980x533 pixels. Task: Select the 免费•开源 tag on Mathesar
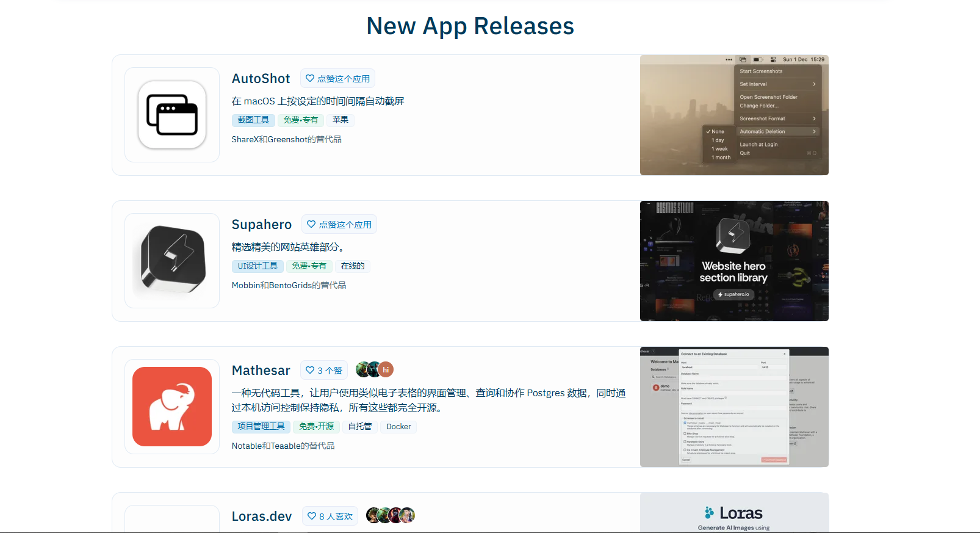(317, 427)
